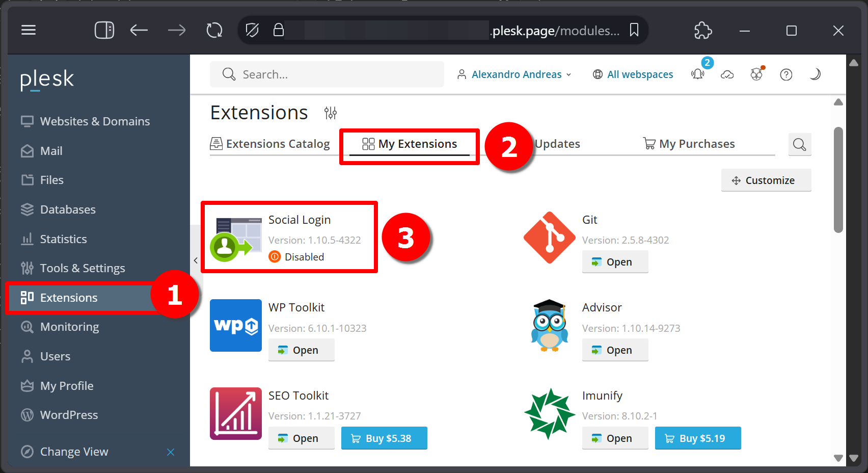
Task: Go forward with the browser forward arrow
Action: [177, 31]
